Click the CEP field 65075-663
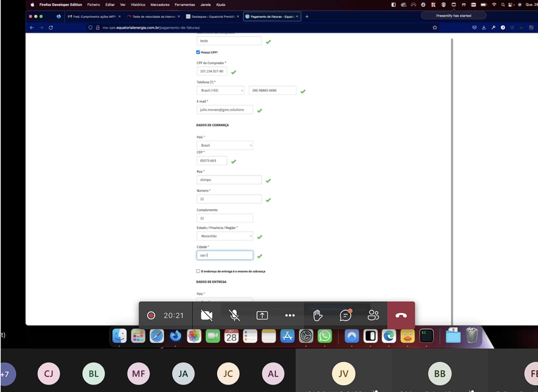Viewport: 538px width, 392px height. click(x=211, y=161)
